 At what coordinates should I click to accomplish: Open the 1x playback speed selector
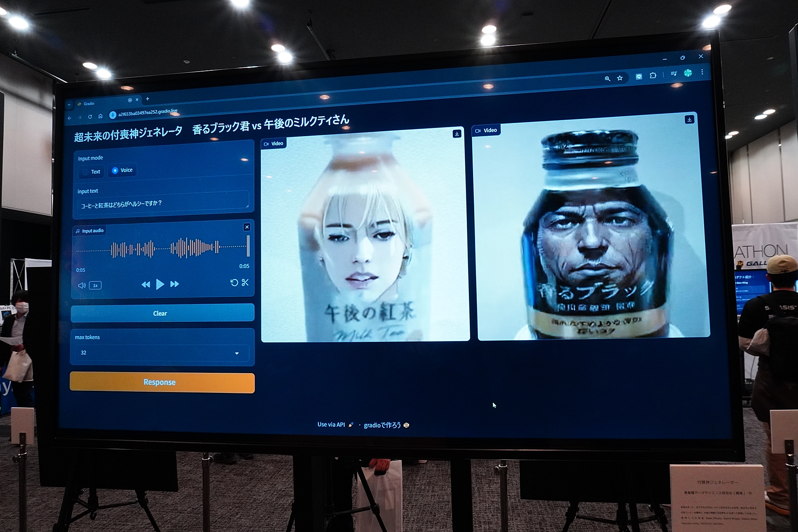click(x=95, y=285)
